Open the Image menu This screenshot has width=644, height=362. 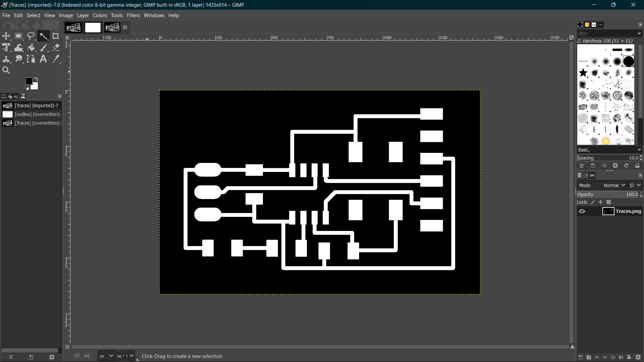[65, 15]
